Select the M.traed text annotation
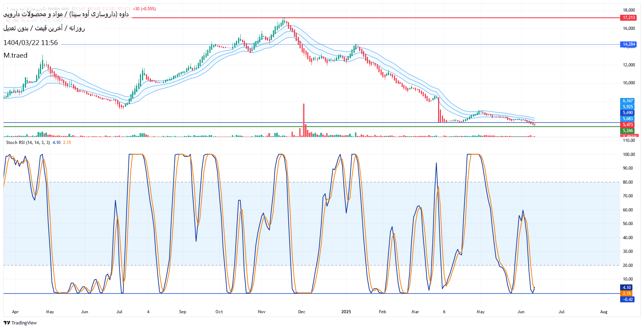The height and width of the screenshot is (329, 644). click(15, 55)
